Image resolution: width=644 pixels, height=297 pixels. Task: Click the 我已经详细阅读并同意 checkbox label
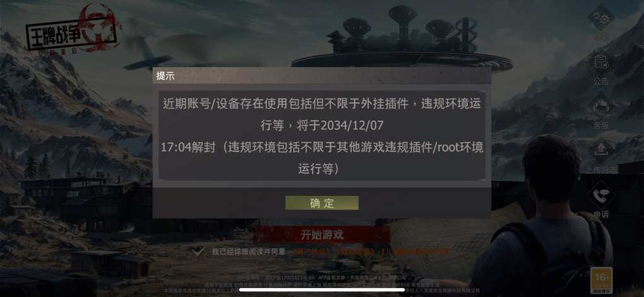coord(249,252)
